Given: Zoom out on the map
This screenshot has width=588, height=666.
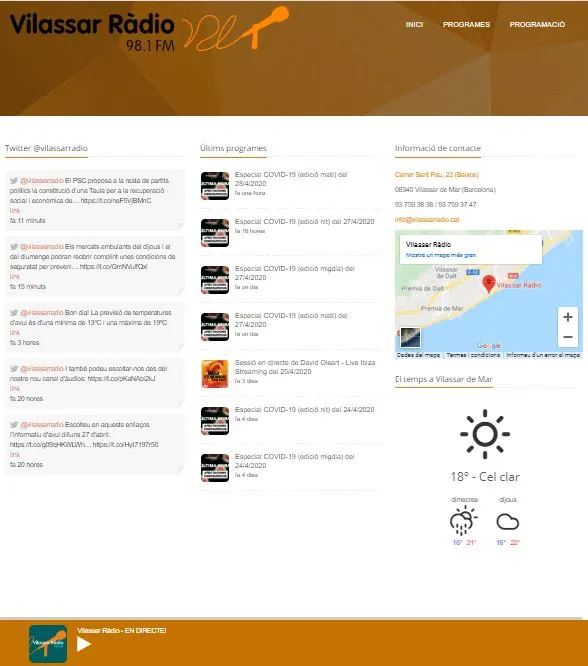Looking at the screenshot, I should [x=568, y=337].
